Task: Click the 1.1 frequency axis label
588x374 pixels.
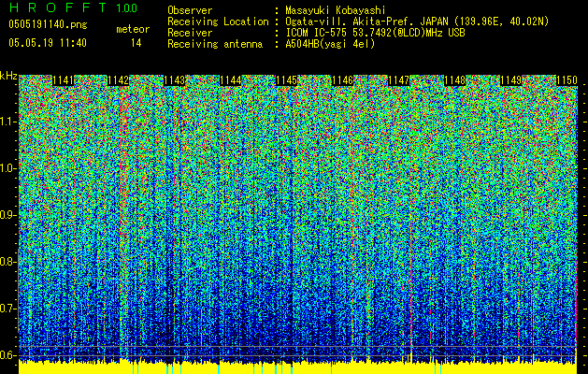Action: [x=8, y=122]
